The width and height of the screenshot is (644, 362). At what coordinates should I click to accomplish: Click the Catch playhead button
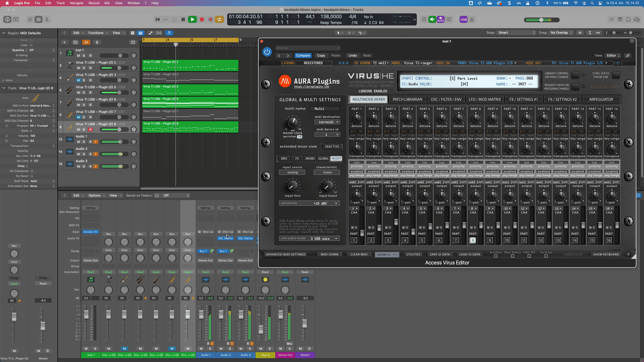tap(169, 33)
